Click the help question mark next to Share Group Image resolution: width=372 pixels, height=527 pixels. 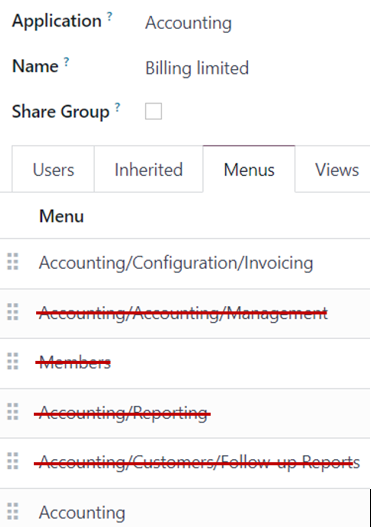pos(117,107)
